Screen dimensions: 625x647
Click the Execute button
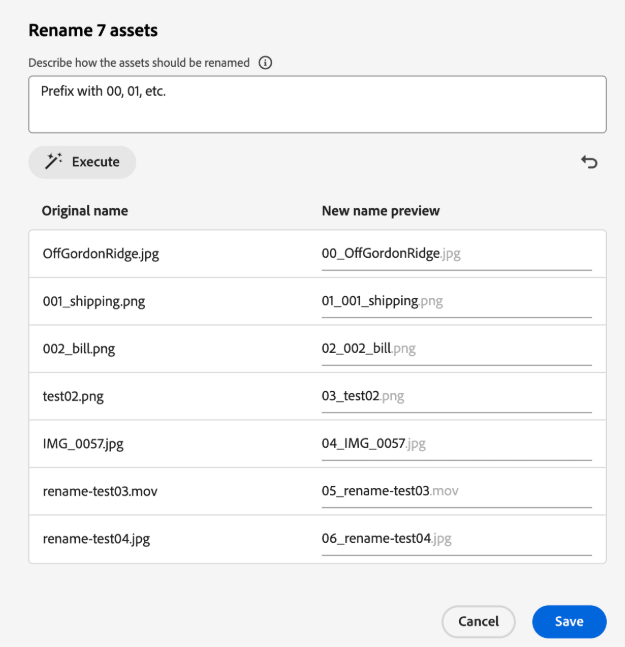click(82, 162)
